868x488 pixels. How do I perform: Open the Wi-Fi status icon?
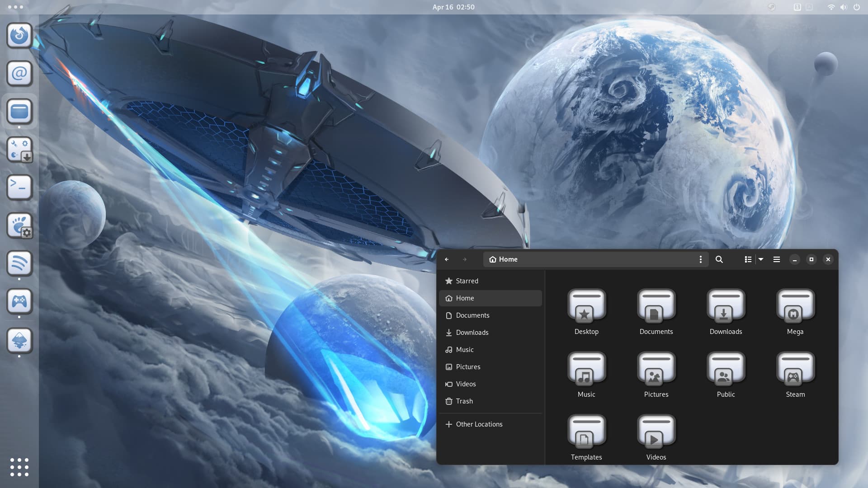[831, 7]
